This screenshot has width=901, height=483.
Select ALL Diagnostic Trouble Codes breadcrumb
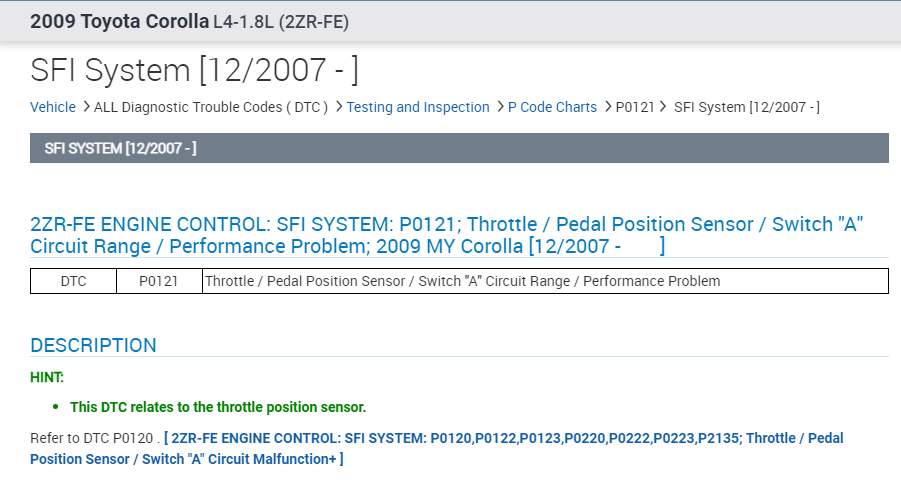(x=211, y=107)
